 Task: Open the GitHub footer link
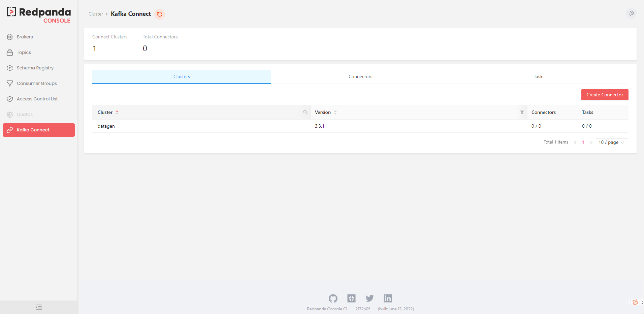(x=333, y=299)
